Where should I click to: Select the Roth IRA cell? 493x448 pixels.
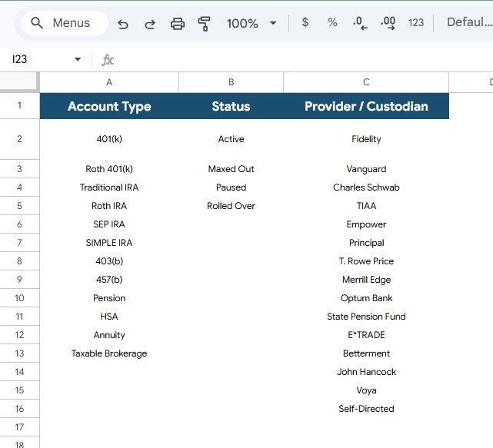tap(109, 206)
